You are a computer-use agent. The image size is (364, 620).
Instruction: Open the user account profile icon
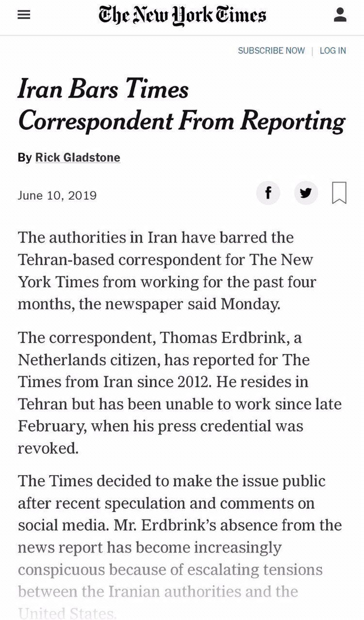pyautogui.click(x=340, y=15)
